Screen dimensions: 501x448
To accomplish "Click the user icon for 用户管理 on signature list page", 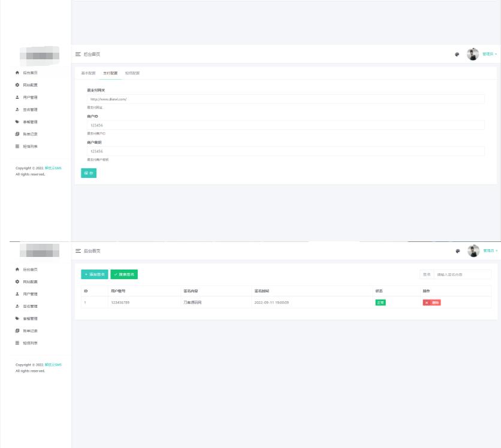I will (17, 294).
